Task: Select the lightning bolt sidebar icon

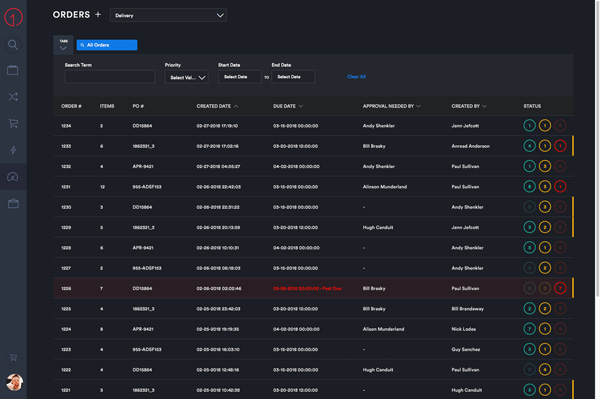Action: point(13,150)
